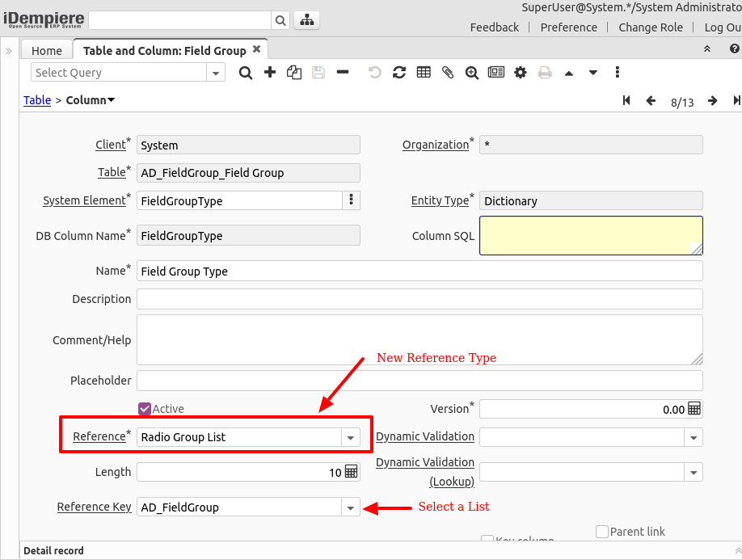Switch to the Home tab

pos(46,49)
